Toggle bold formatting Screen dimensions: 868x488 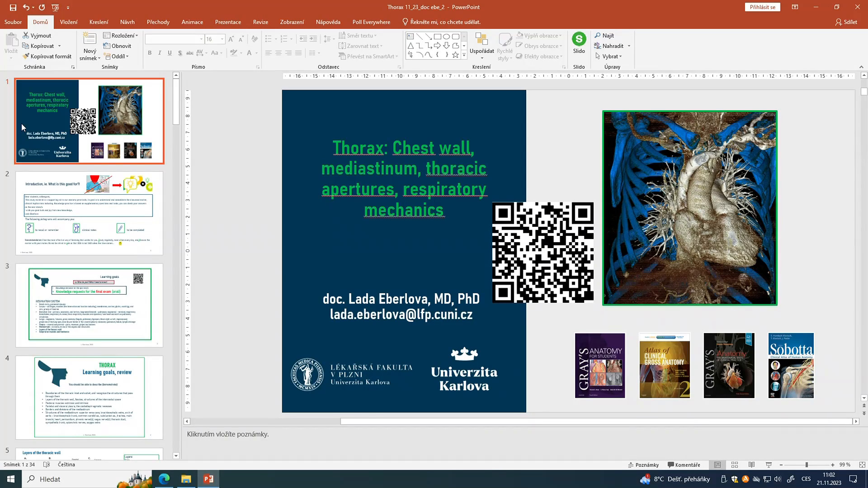(150, 53)
